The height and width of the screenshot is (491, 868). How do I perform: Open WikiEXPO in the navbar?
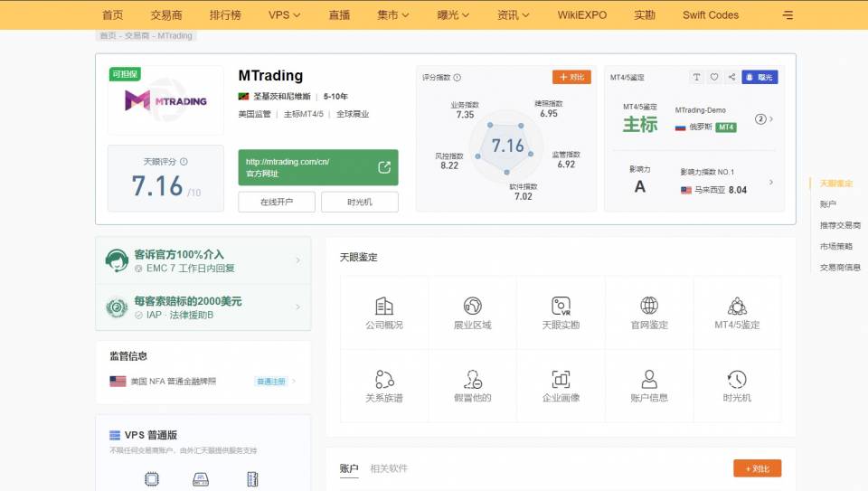point(581,15)
